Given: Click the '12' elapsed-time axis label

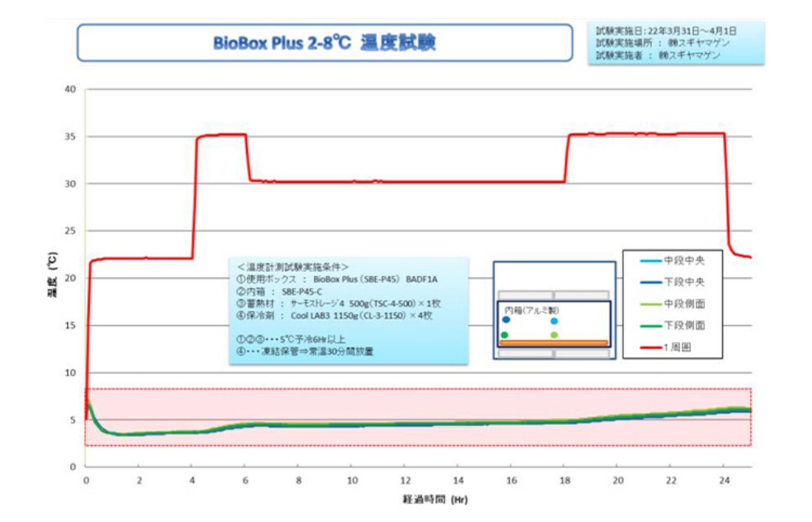Looking at the screenshot, I should (x=405, y=481).
